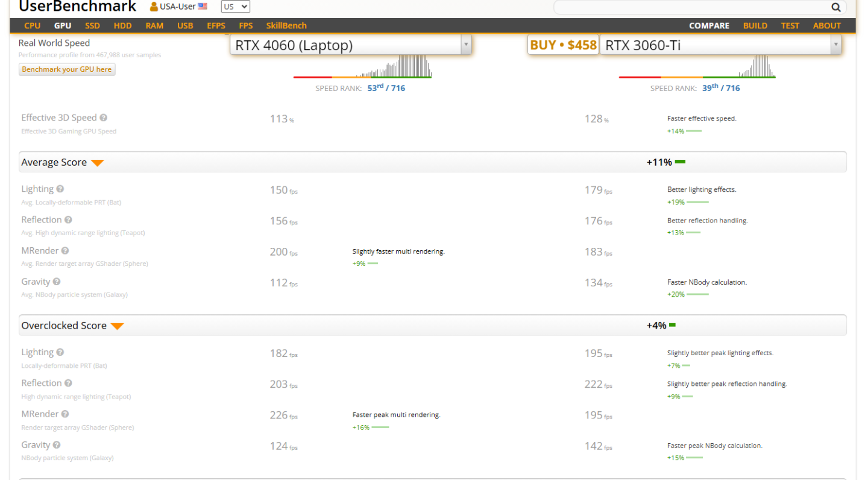Collapse the Overclocked Score section
This screenshot has width=868, height=480.
pyautogui.click(x=117, y=326)
